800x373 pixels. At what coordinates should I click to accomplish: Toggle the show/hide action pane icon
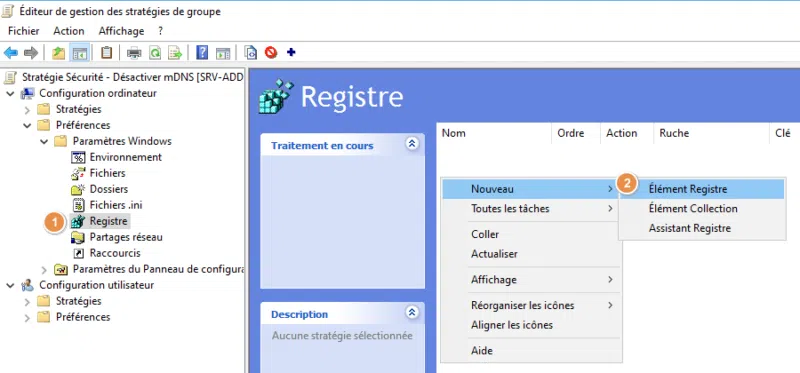[223, 53]
